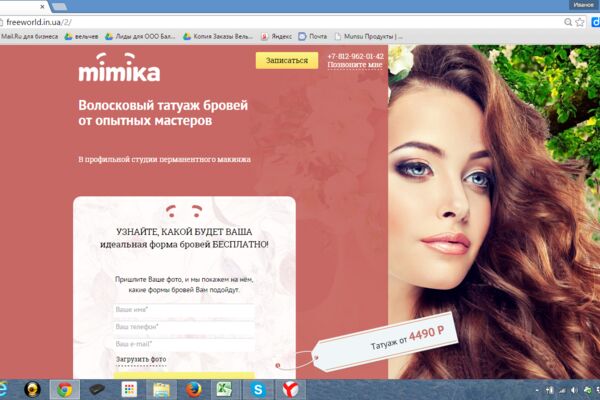Open the вельчев bookmark

tap(82, 36)
